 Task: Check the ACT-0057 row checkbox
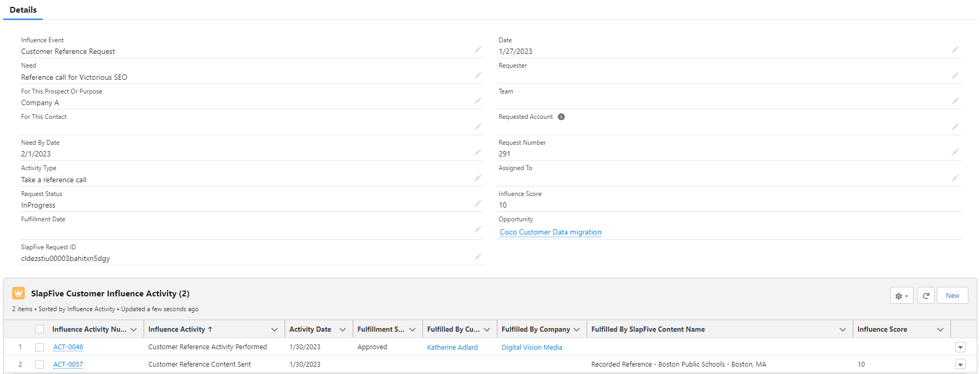click(40, 364)
